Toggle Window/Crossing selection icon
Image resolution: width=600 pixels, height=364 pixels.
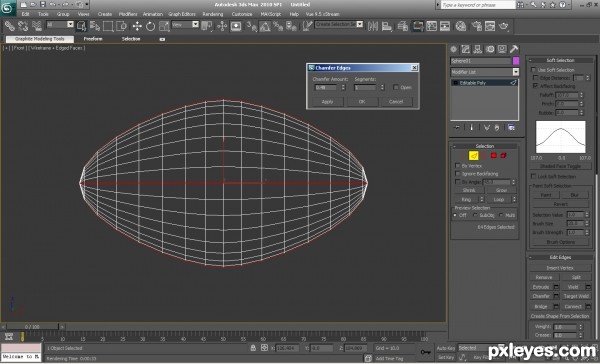121,26
